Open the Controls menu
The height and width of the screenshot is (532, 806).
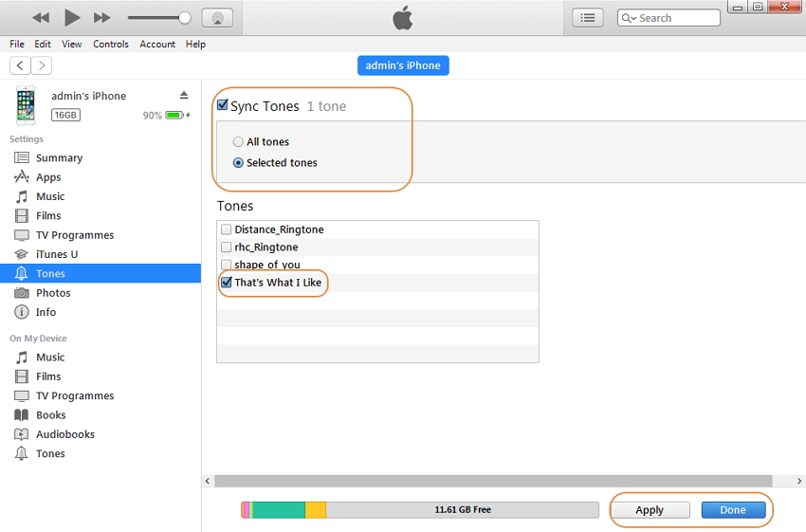(111, 44)
